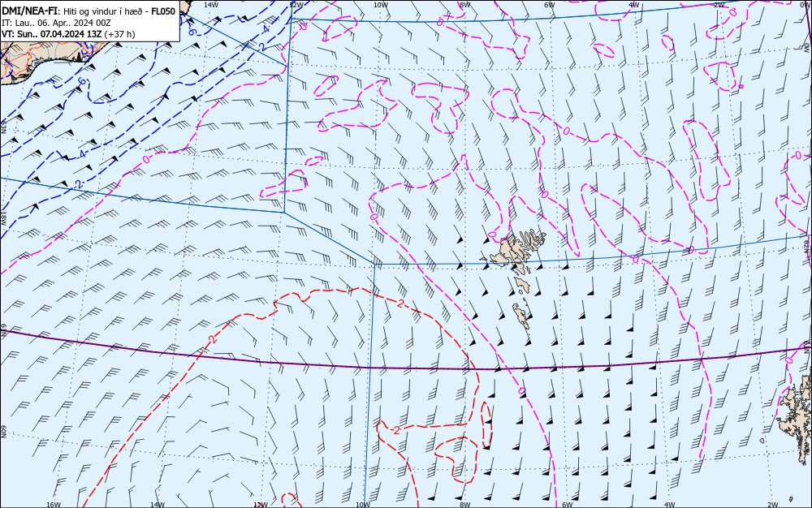The image size is (812, 508).
Task: Click the "IT: Lau.. 06. Apr.. 2024 00Z" line
Action: (56, 24)
